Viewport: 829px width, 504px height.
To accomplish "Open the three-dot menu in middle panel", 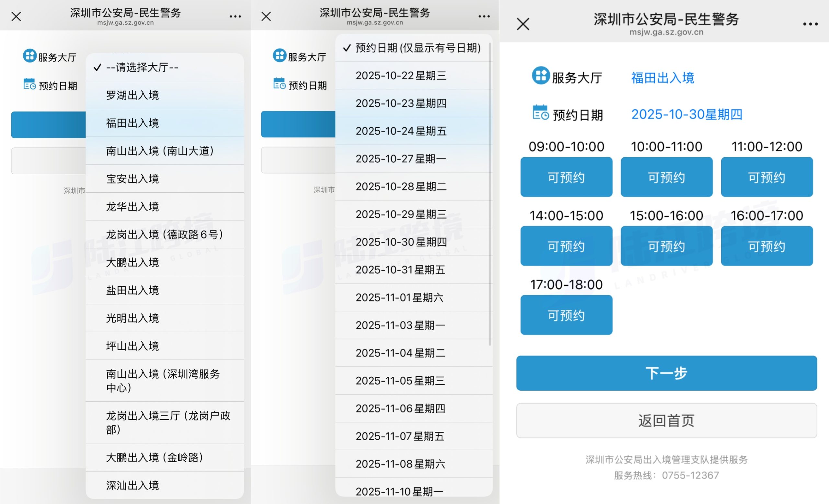I will click(x=484, y=16).
